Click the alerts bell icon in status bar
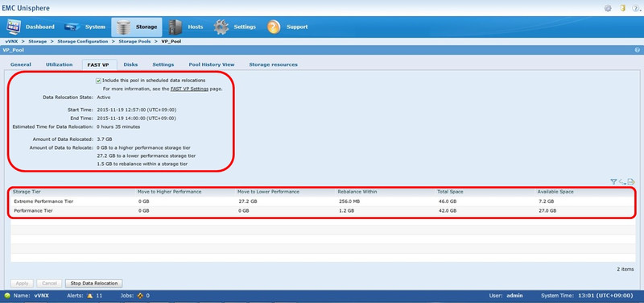Image resolution: width=644 pixels, height=303 pixels. [90, 296]
